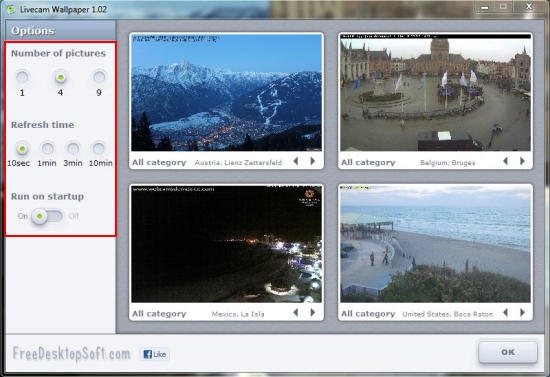Click the Off label of startup switch
The height and width of the screenshot is (377, 550).
[74, 216]
